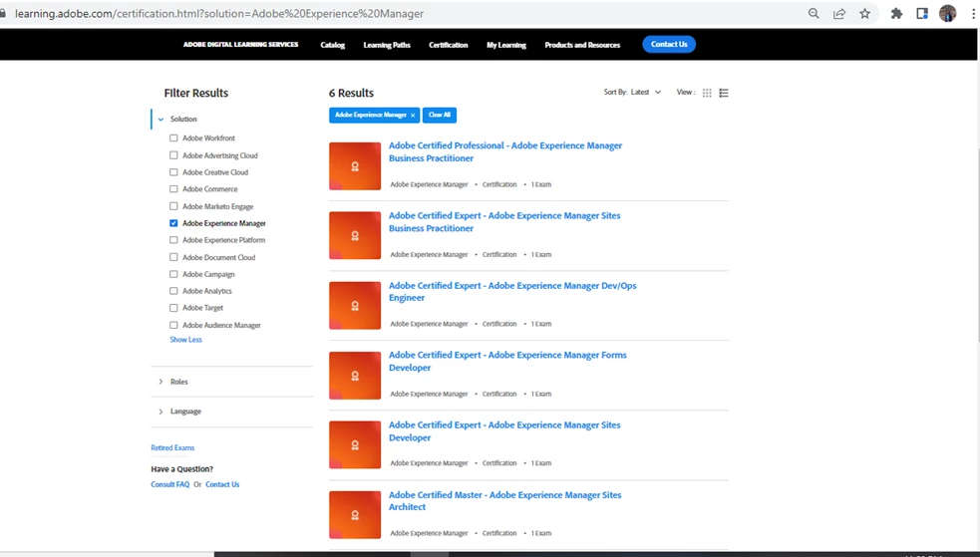Click thumbnail of AEM Sites Architect Master certification
980x557 pixels.
click(355, 514)
